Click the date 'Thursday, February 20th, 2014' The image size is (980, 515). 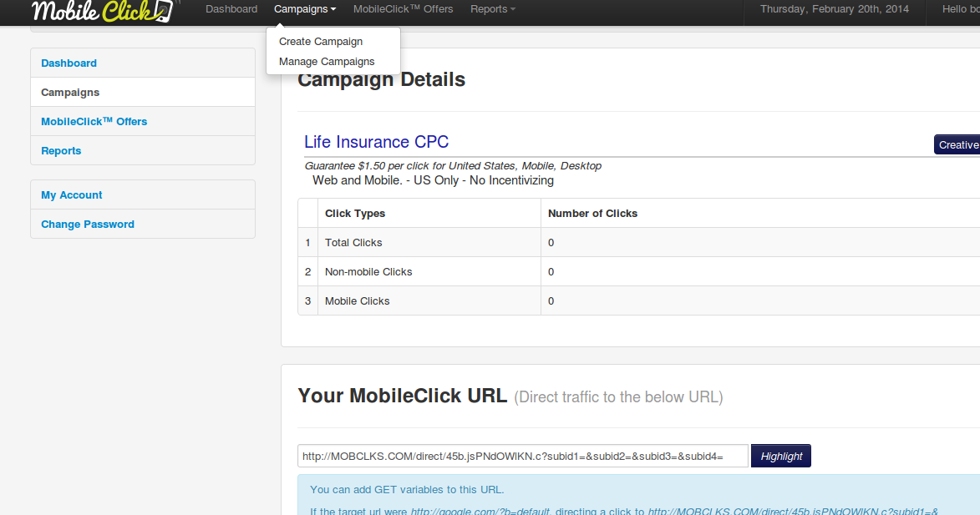pos(835,8)
